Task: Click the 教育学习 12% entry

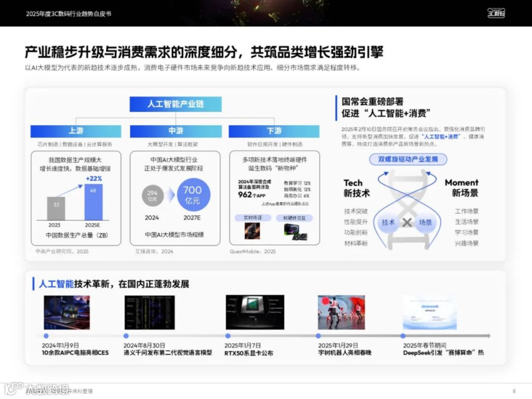Action: (x=297, y=183)
